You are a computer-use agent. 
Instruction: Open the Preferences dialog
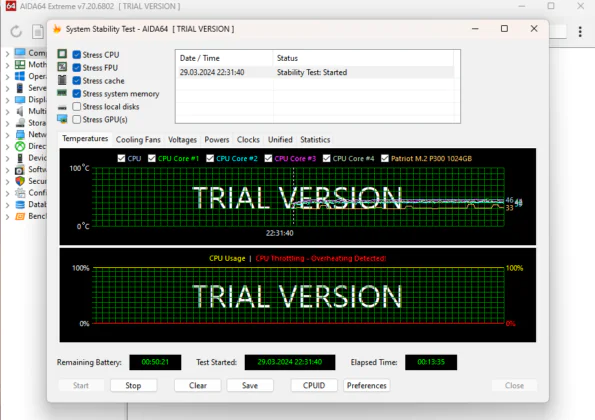tap(367, 385)
